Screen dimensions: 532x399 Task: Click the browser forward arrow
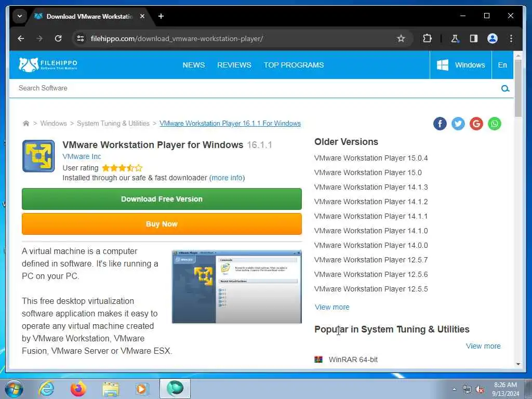tap(39, 38)
